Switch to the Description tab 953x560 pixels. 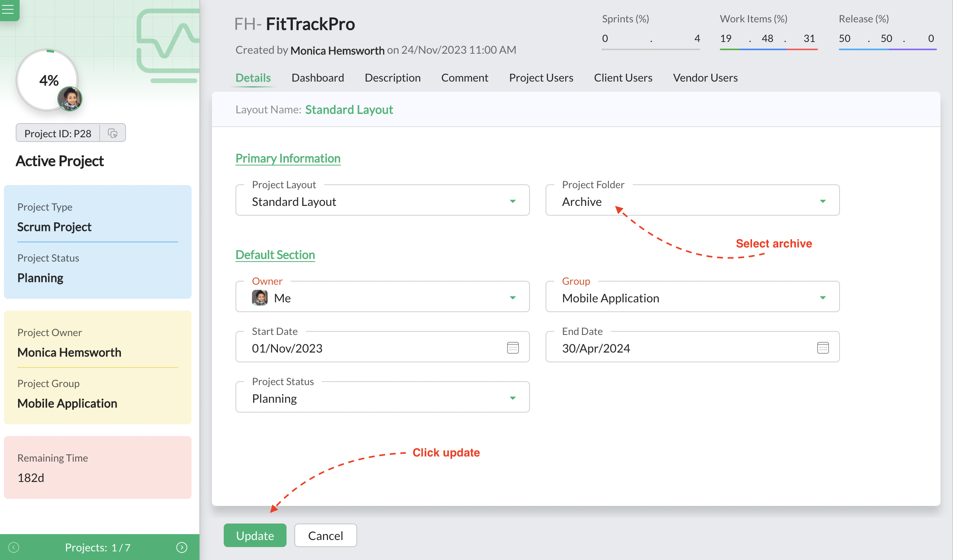coord(393,78)
